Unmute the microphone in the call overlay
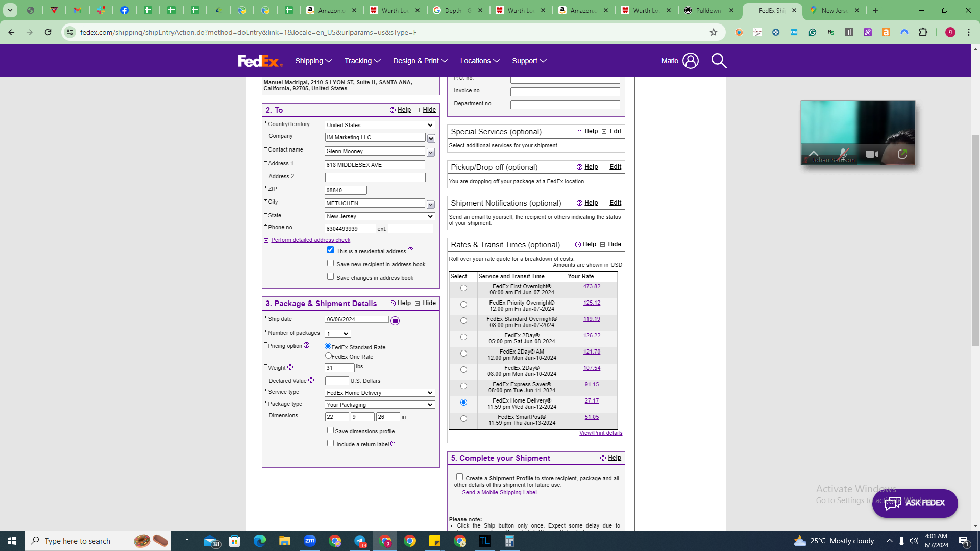This screenshot has height=551, width=980. (x=843, y=154)
